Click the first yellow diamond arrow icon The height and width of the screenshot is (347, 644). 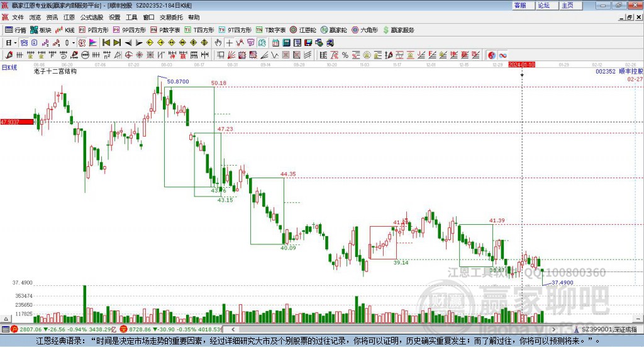coord(150,43)
